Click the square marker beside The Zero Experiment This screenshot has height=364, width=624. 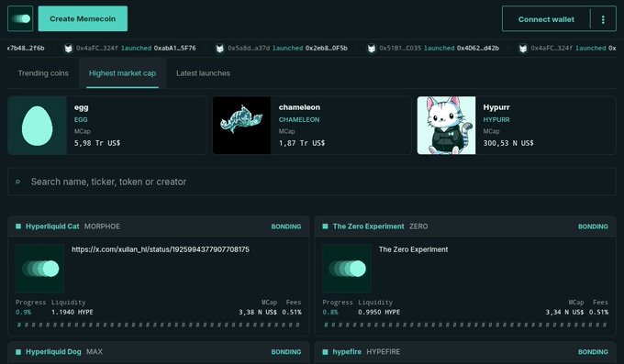click(325, 226)
